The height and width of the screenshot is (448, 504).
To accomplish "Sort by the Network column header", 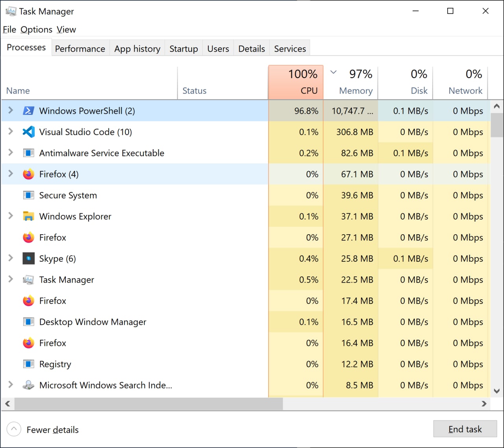I will tap(460, 82).
